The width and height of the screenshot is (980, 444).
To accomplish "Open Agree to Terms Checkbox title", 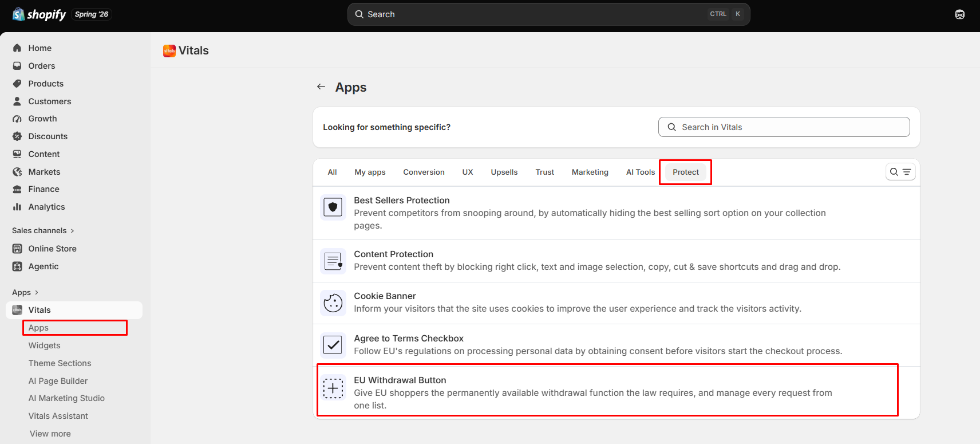I will coord(409,339).
